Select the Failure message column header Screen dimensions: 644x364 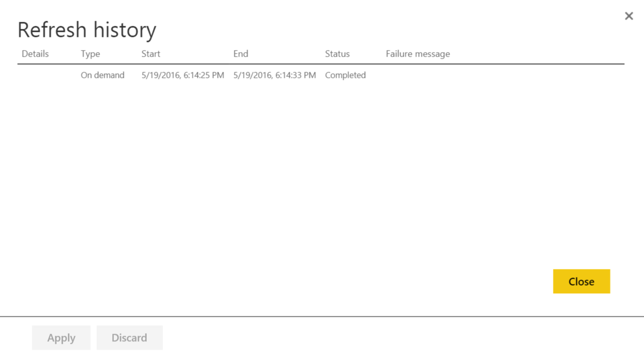(417, 54)
